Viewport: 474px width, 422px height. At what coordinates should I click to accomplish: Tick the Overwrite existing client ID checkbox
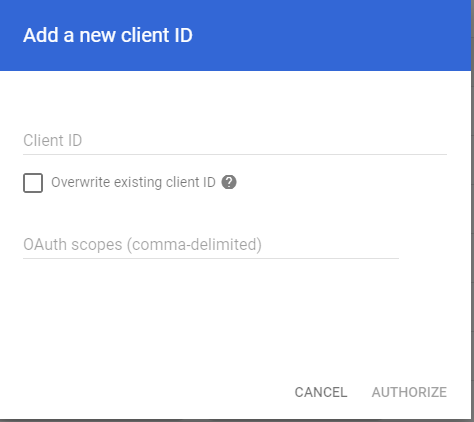33,183
